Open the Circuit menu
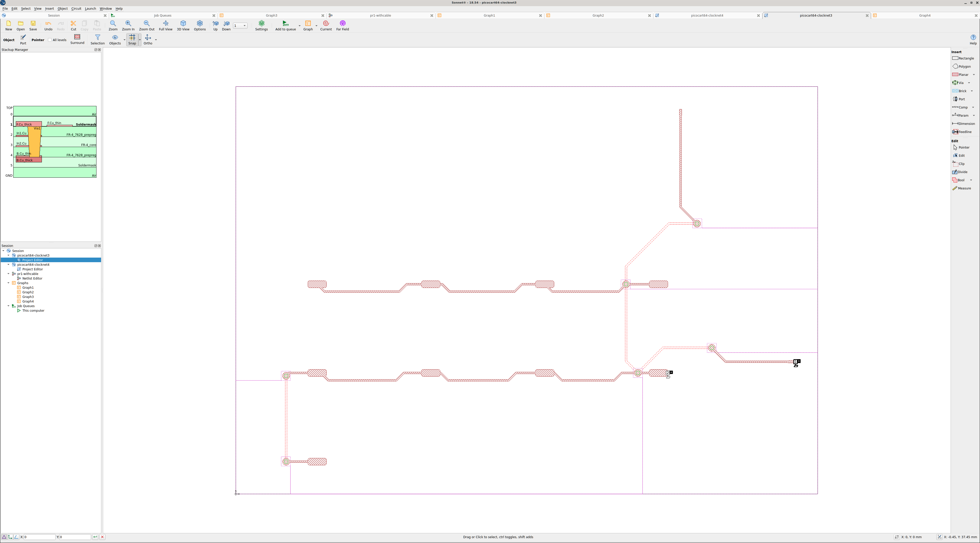 76,8
